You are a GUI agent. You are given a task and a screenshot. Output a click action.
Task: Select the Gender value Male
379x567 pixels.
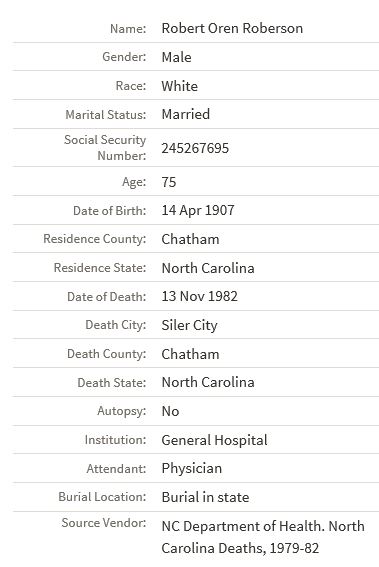[176, 57]
